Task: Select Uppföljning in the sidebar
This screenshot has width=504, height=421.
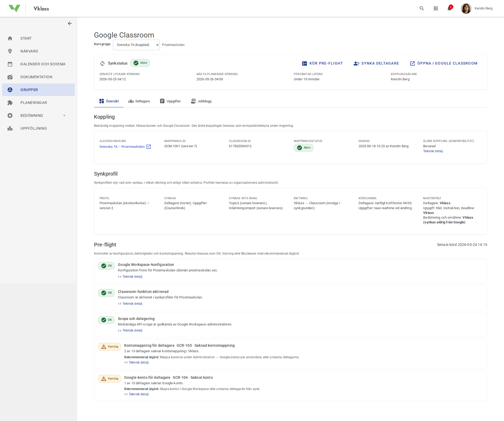Action: (x=38, y=128)
